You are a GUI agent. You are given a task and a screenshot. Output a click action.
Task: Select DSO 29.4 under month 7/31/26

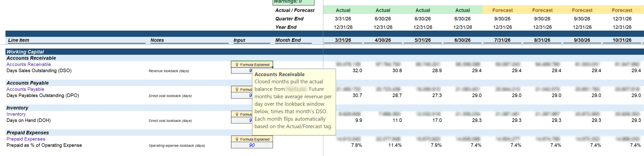pyautogui.click(x=517, y=71)
